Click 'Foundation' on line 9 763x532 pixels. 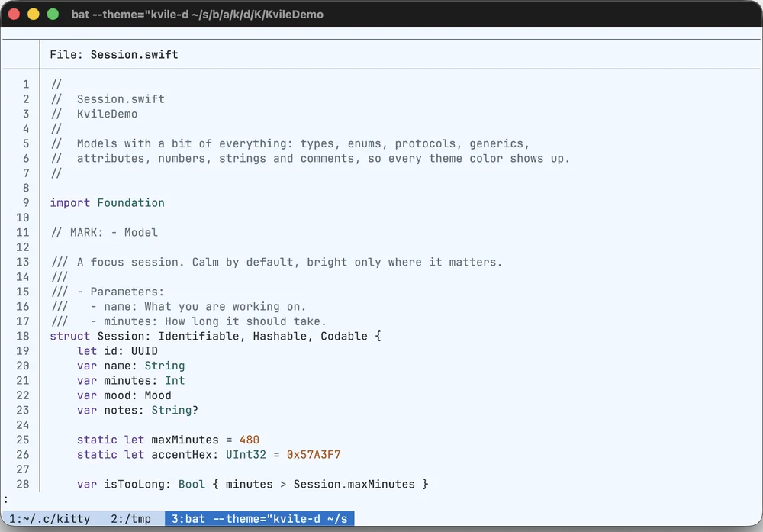(130, 202)
